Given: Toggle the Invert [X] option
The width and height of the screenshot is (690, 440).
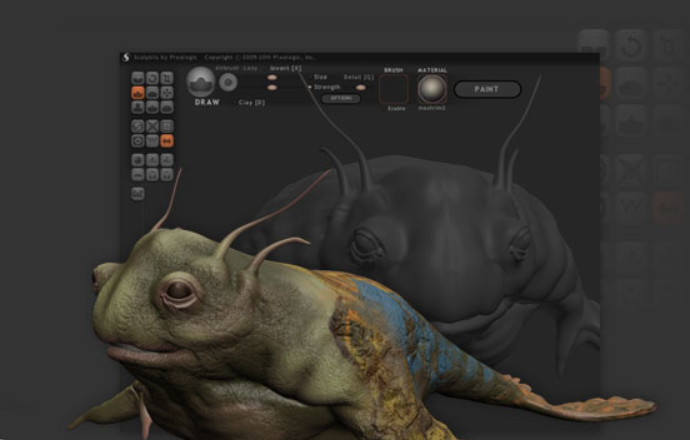Looking at the screenshot, I should click(286, 68).
